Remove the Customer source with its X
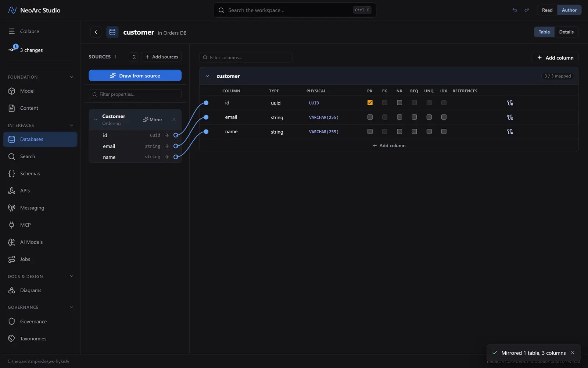This screenshot has height=368, width=588. pos(174,119)
